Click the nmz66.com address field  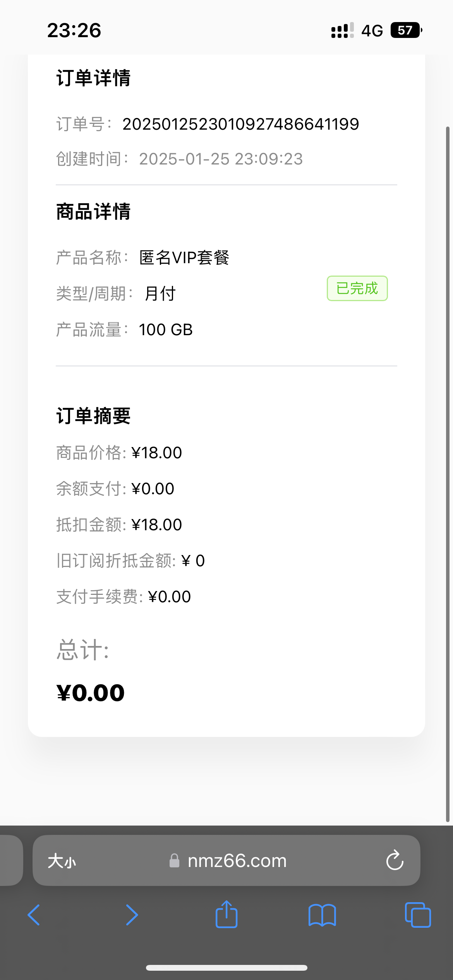[237, 861]
